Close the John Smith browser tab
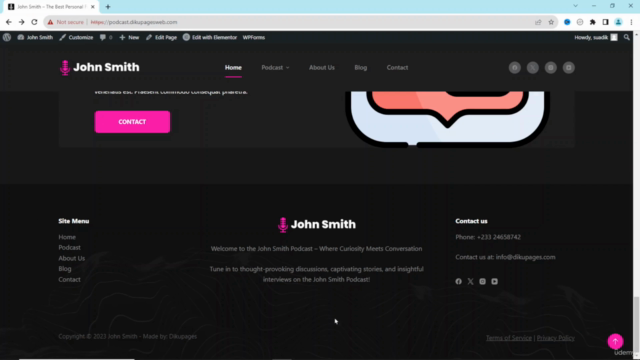Screen dimensions: 640x360 (93, 7)
